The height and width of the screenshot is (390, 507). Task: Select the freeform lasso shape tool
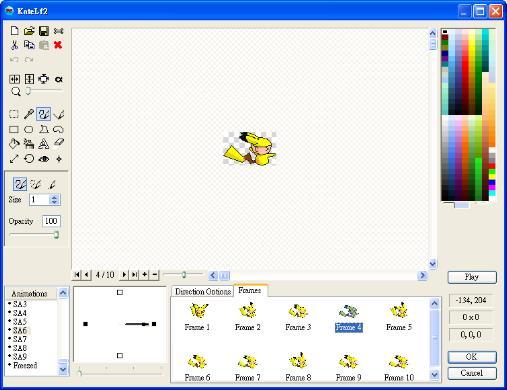58,129
